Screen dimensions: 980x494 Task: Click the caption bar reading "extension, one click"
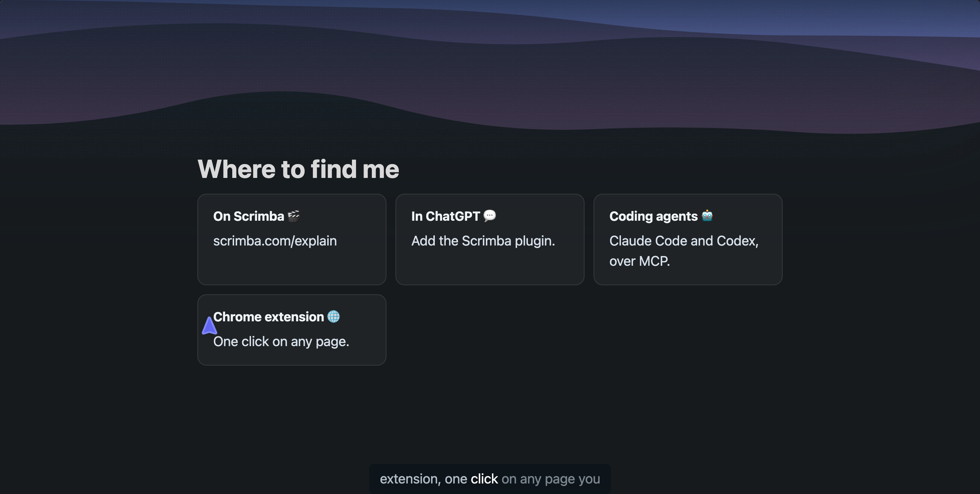click(x=490, y=479)
